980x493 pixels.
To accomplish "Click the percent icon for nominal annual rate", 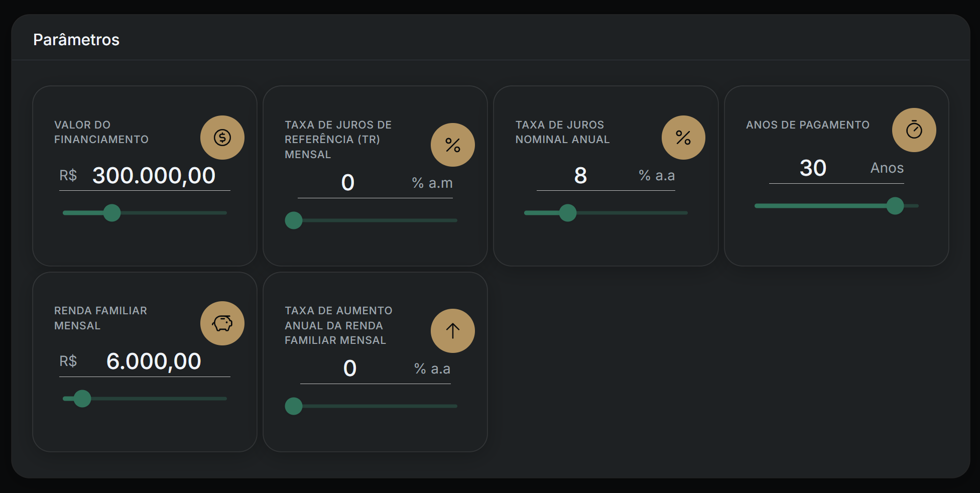I will pos(683,138).
